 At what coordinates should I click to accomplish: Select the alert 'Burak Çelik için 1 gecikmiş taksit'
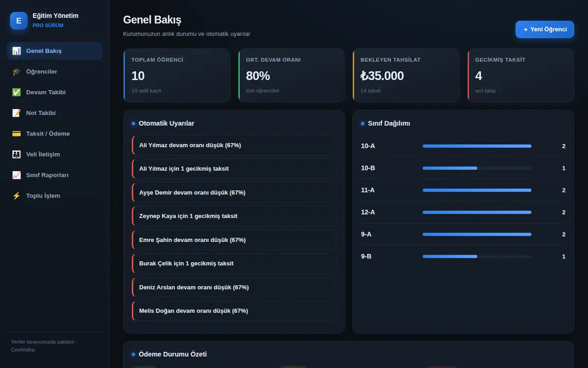click(234, 263)
